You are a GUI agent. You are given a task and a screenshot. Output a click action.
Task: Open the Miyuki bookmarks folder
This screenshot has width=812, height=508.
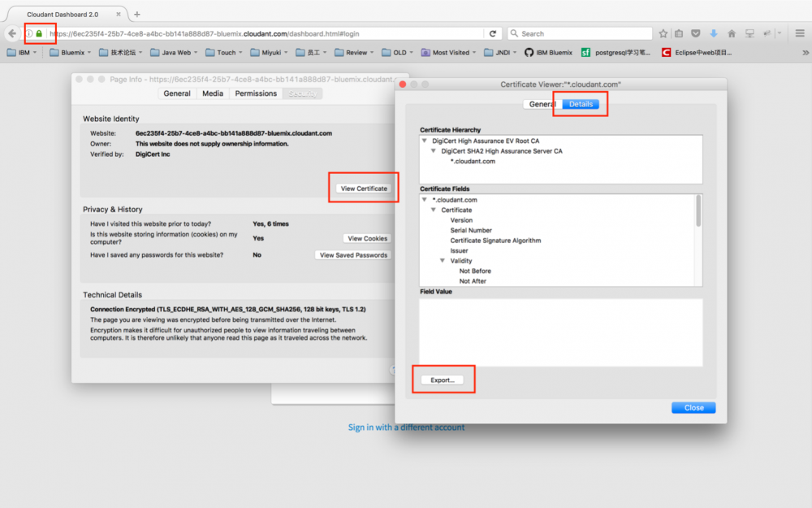pos(269,52)
